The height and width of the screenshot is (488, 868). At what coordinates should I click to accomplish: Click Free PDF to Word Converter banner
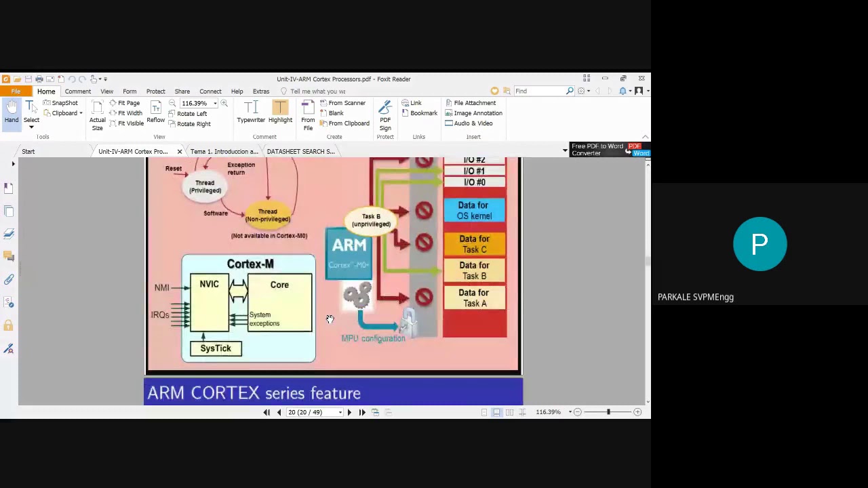tap(610, 149)
